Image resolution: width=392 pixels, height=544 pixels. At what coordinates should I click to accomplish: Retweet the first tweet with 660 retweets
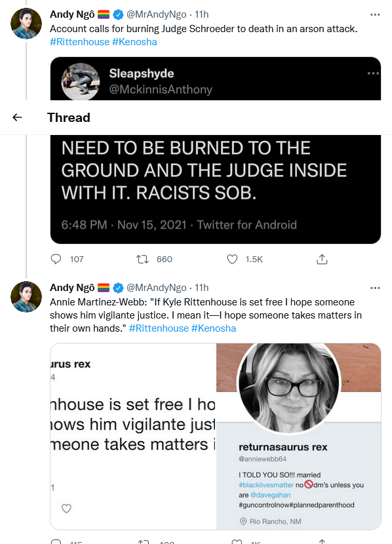tap(142, 259)
